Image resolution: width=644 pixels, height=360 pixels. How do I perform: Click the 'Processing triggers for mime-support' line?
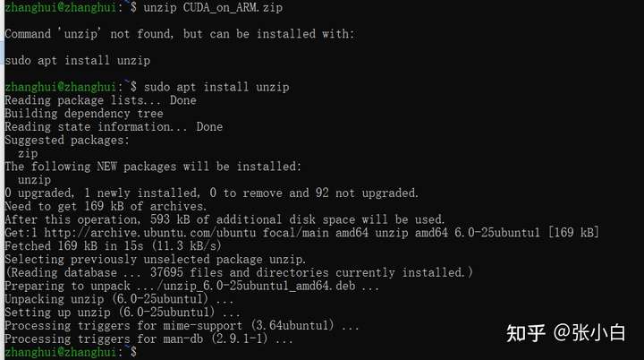[x=182, y=326]
